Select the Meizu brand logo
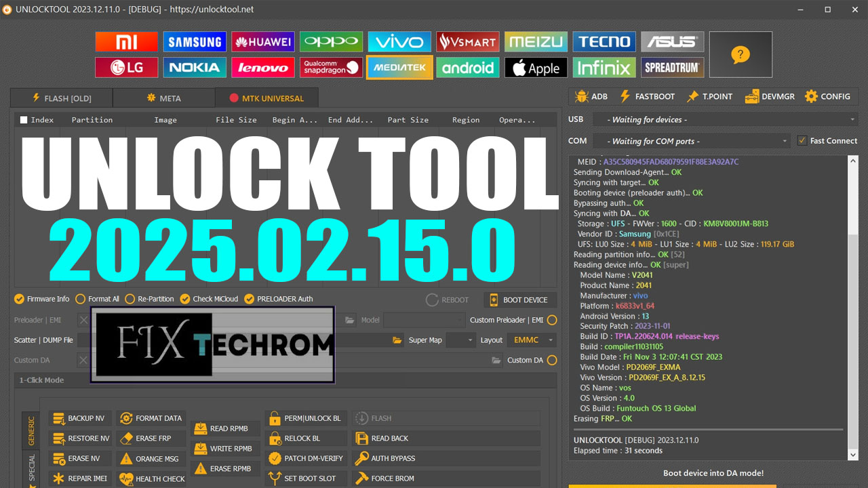This screenshot has width=868, height=488. click(x=536, y=42)
